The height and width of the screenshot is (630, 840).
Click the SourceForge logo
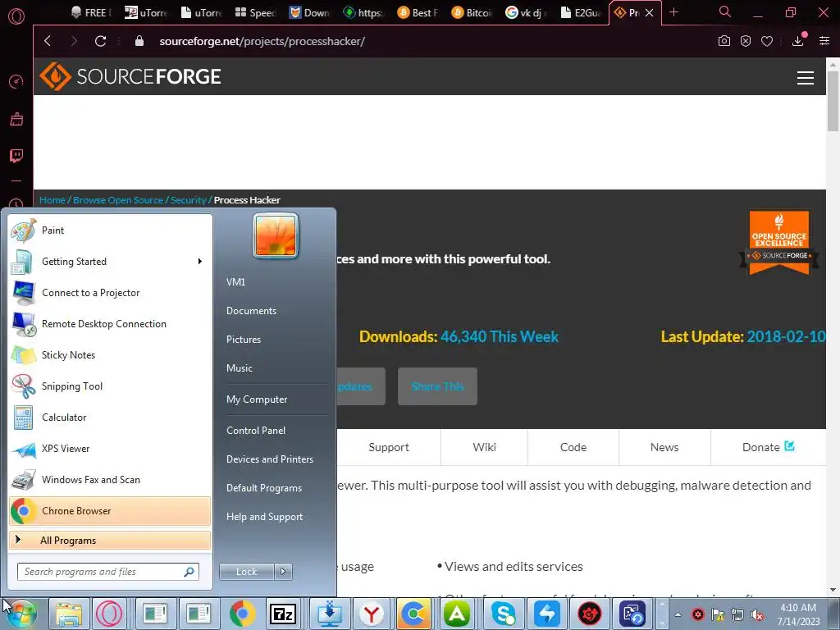pos(130,76)
